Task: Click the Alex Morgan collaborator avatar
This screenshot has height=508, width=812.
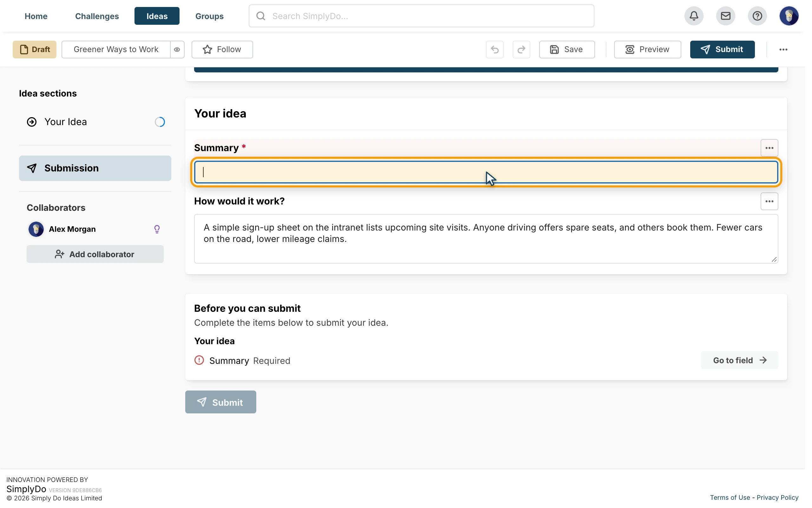Action: (x=36, y=229)
